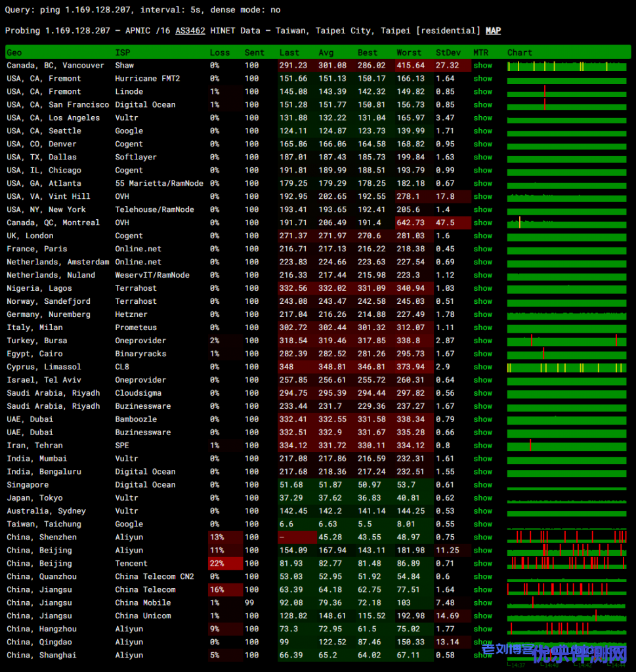The width and height of the screenshot is (636, 672).
Task: Show MTR for Japan, Tokyo Vultr
Action: (x=482, y=498)
